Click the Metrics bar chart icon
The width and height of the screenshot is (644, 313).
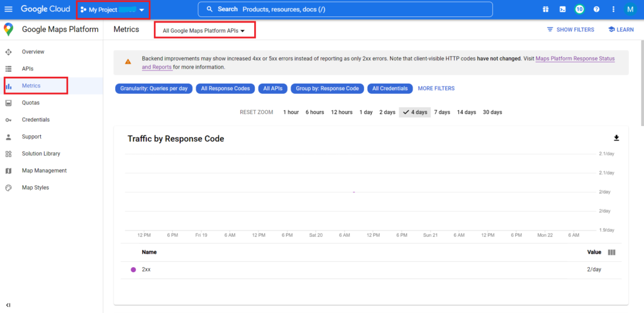click(8, 86)
